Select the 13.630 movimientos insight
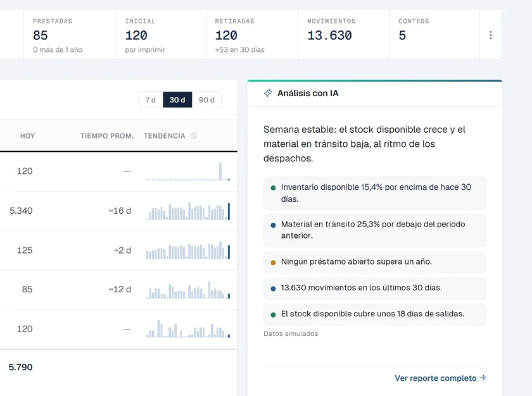The height and width of the screenshot is (396, 532). [374, 288]
